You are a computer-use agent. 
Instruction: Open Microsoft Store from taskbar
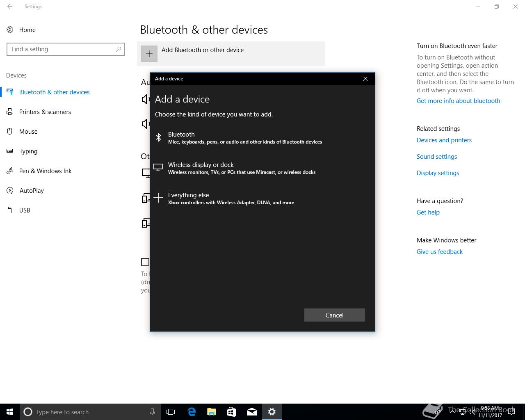click(x=232, y=412)
